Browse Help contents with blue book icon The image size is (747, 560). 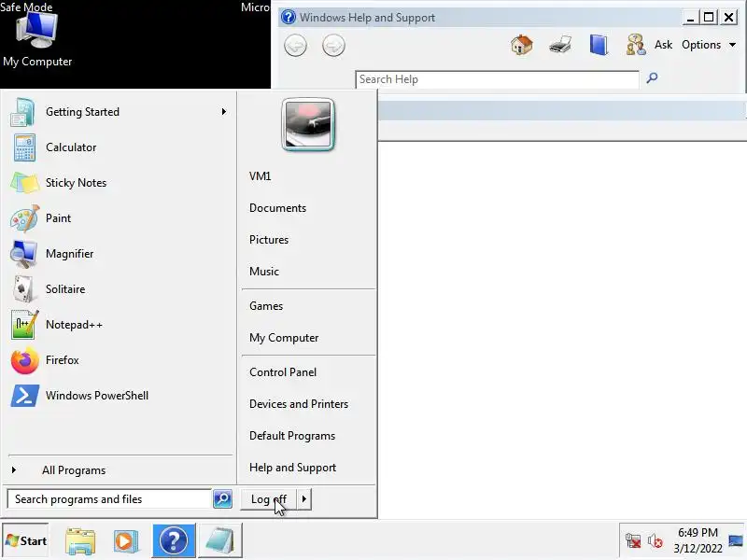(599, 45)
